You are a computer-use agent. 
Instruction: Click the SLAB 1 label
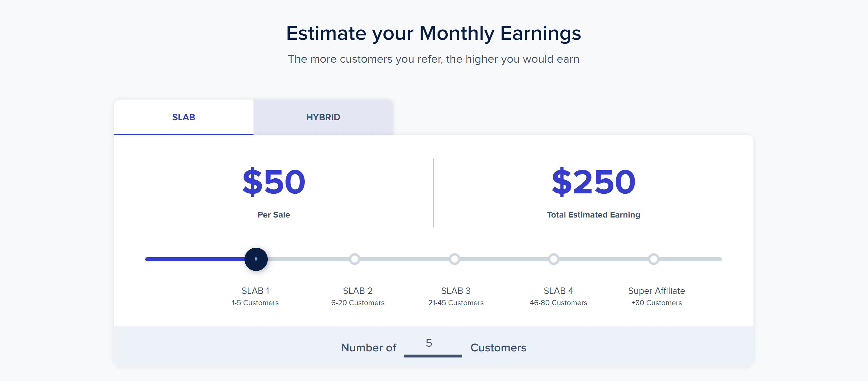tap(255, 290)
